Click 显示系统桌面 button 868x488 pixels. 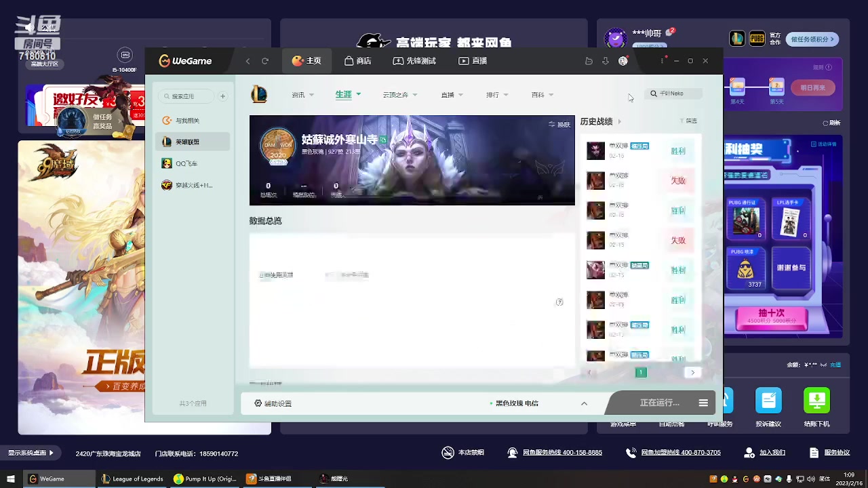pos(31,453)
